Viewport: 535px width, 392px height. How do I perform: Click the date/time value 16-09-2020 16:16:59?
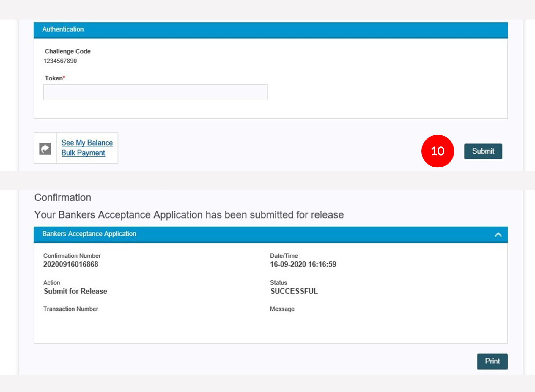point(303,264)
